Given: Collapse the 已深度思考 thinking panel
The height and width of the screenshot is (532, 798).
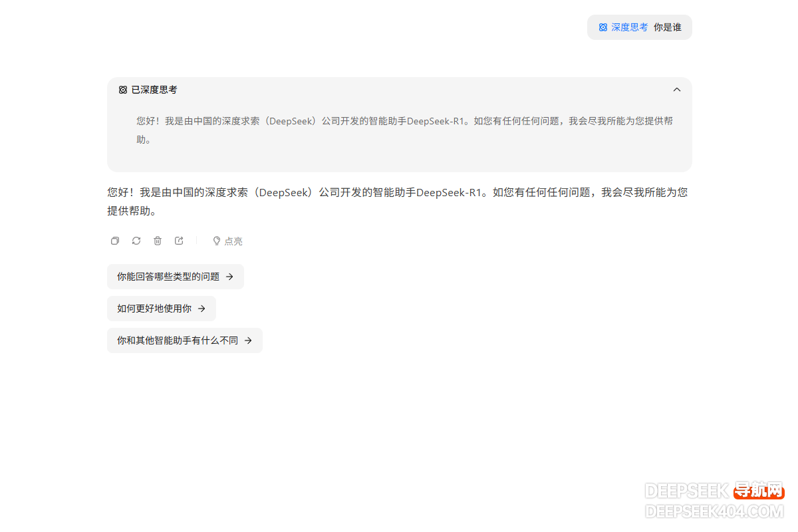Looking at the screenshot, I should pos(677,90).
